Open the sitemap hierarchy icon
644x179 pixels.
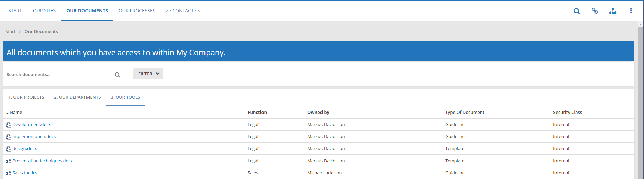(613, 11)
